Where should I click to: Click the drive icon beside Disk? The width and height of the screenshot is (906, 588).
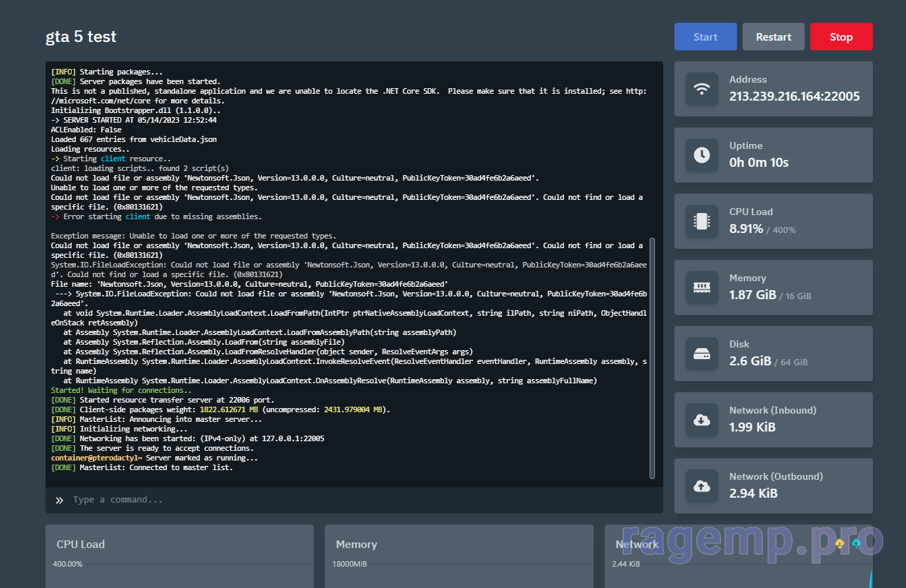point(702,354)
